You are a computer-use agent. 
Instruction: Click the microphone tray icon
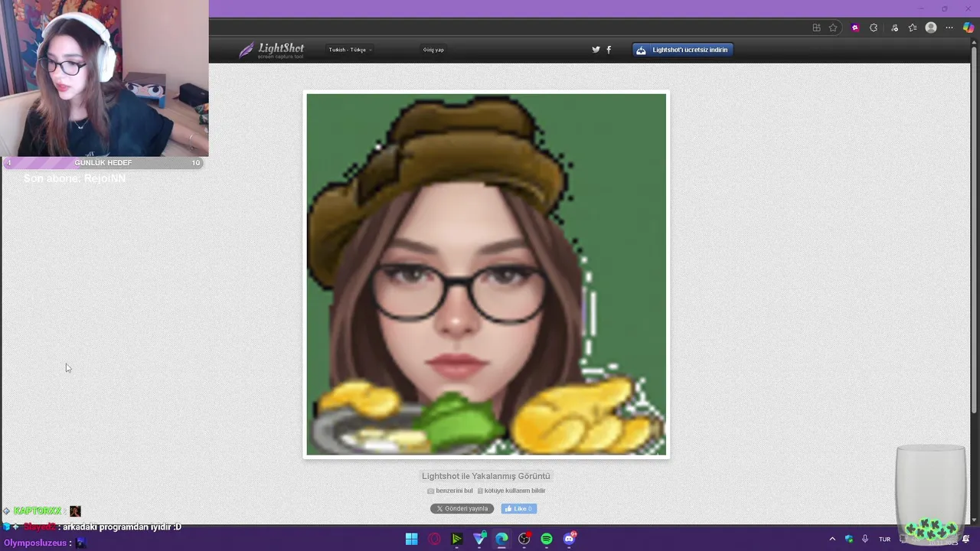coord(865,539)
